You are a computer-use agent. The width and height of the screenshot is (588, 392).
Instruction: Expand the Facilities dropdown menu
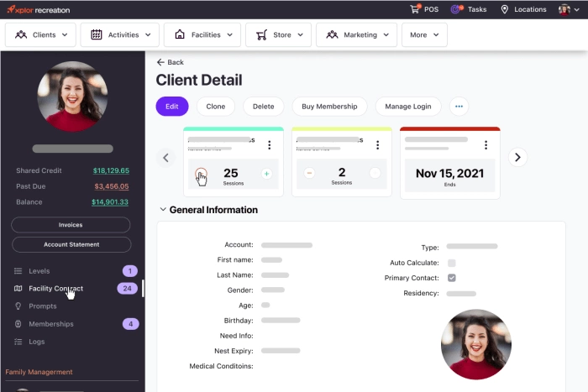tap(202, 35)
